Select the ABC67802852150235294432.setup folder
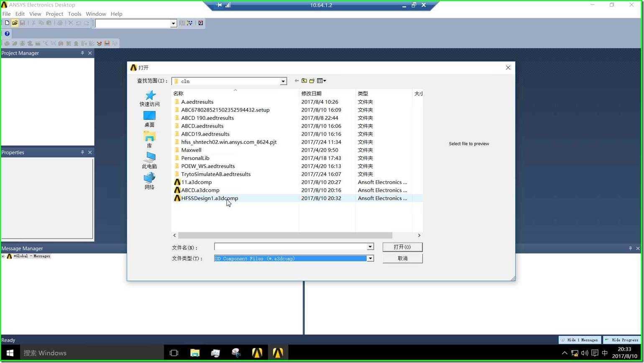 pyautogui.click(x=225, y=110)
